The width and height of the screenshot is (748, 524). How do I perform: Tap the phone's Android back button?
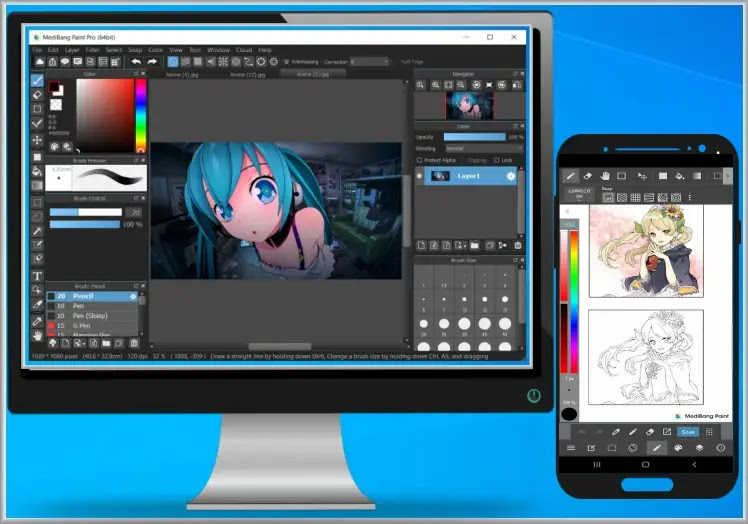click(x=694, y=464)
